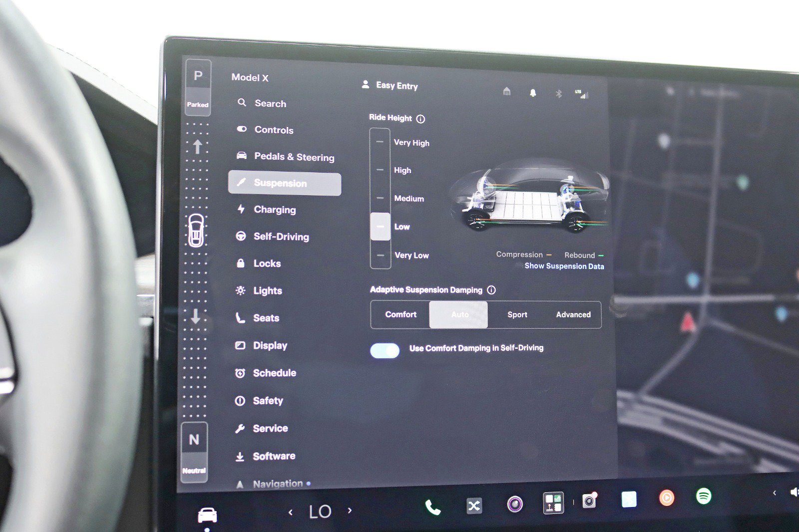Click the Show Suspension Data link
Screen dimensions: 799x532
pos(564,266)
